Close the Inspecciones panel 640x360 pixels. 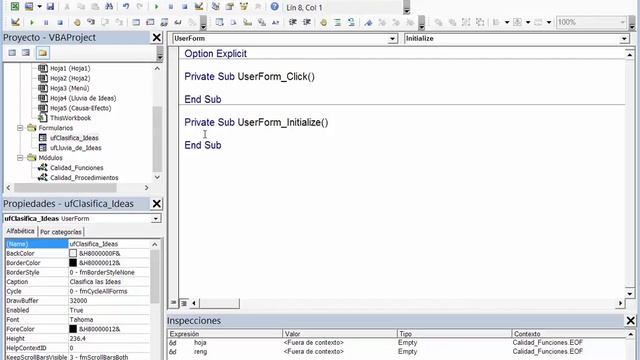631,321
